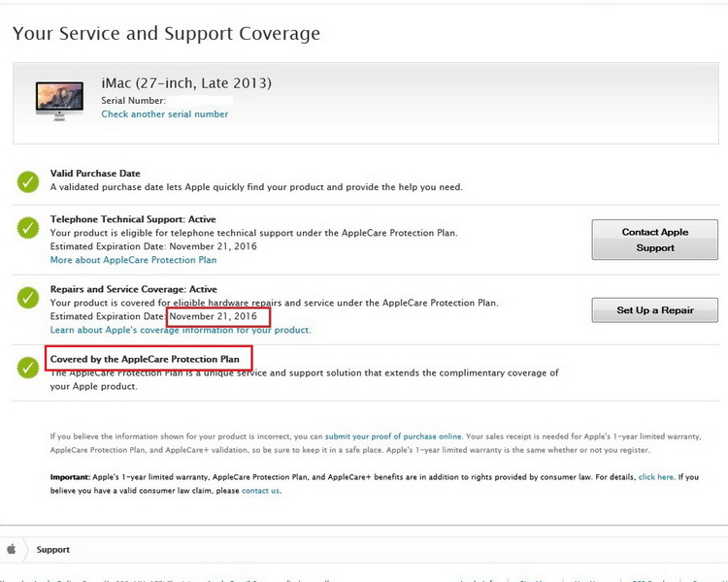Click the Telephone Technical Support: Active heading
728x582 pixels.
(x=133, y=219)
